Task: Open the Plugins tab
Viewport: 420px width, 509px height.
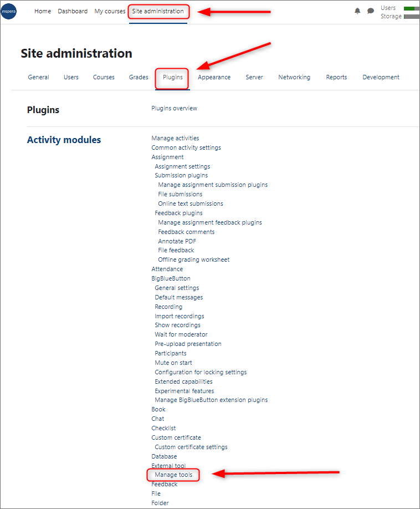Action: [172, 77]
